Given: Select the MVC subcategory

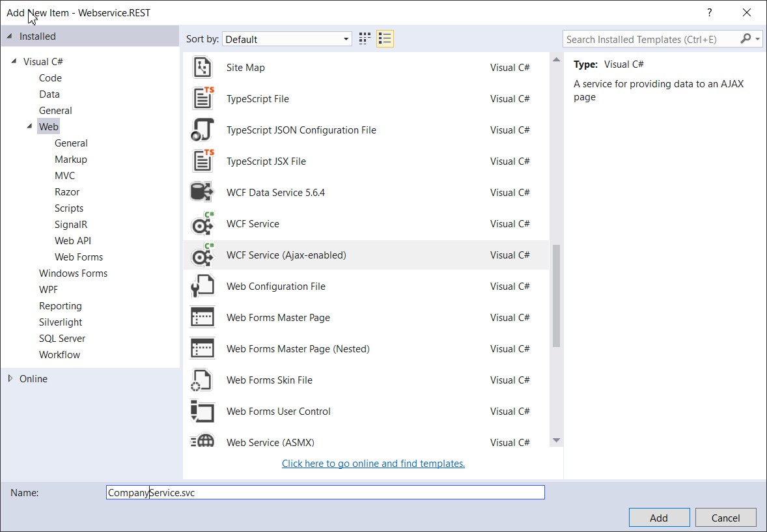Looking at the screenshot, I should pos(64,175).
